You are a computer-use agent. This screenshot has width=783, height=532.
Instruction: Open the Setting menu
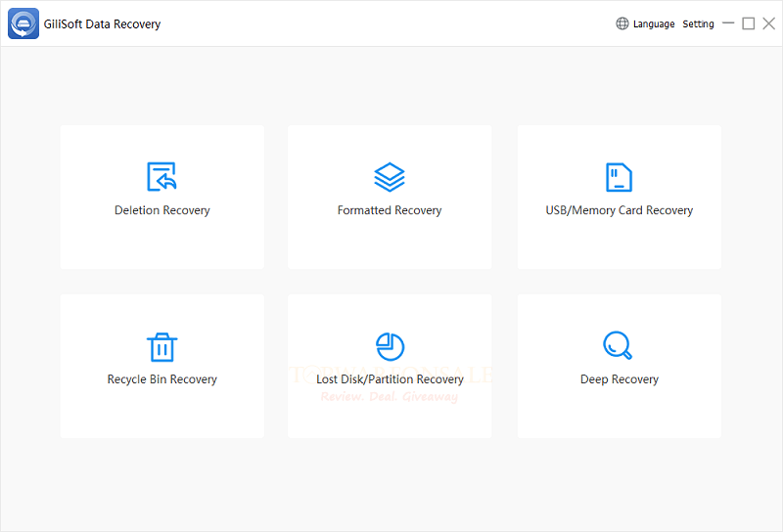tap(698, 23)
